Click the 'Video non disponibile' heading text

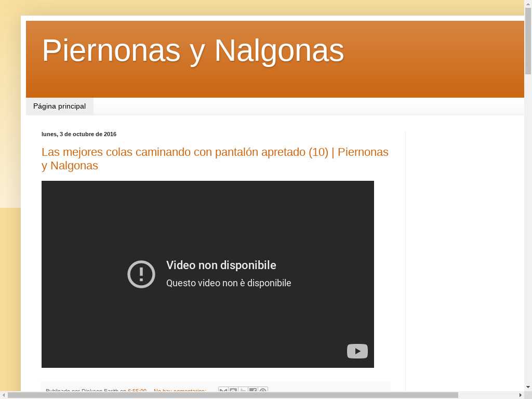(221, 265)
